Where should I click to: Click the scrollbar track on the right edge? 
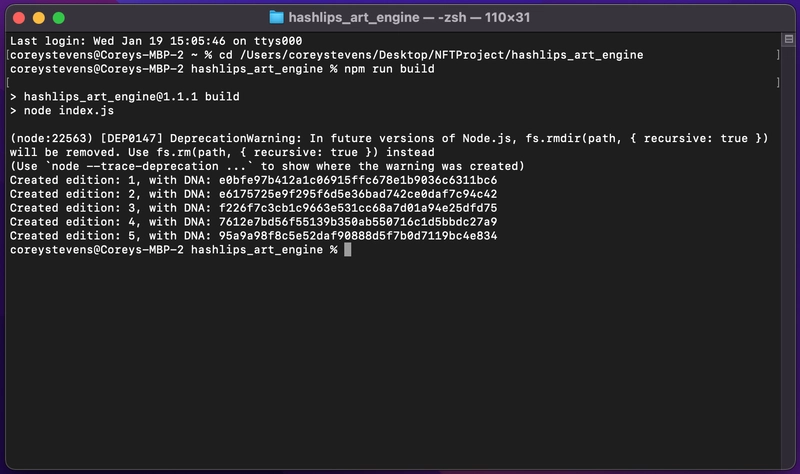coord(788,255)
